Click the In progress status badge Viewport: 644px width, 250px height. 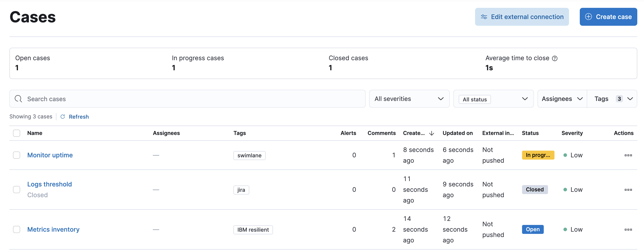538,155
